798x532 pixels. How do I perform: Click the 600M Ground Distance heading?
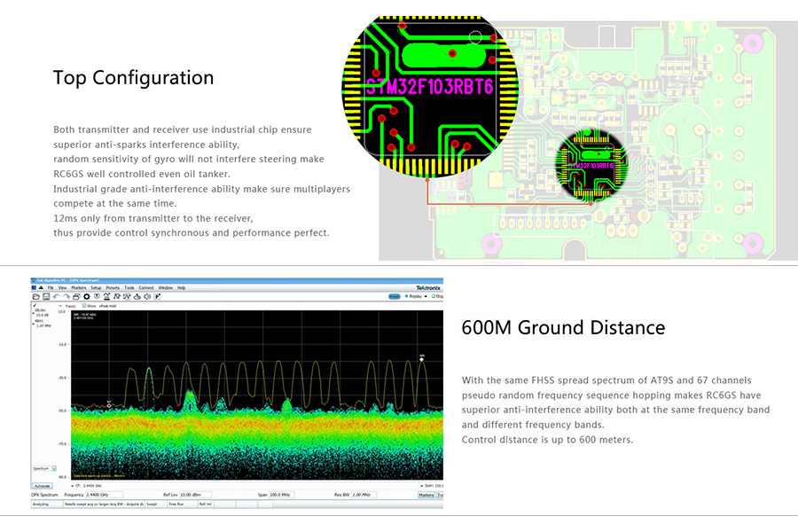563,328
